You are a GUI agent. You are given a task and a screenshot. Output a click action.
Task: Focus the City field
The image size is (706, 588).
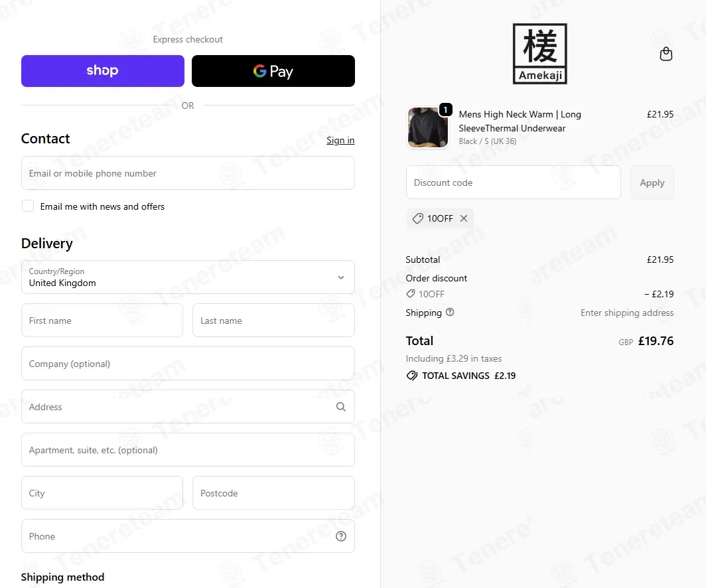pyautogui.click(x=102, y=493)
